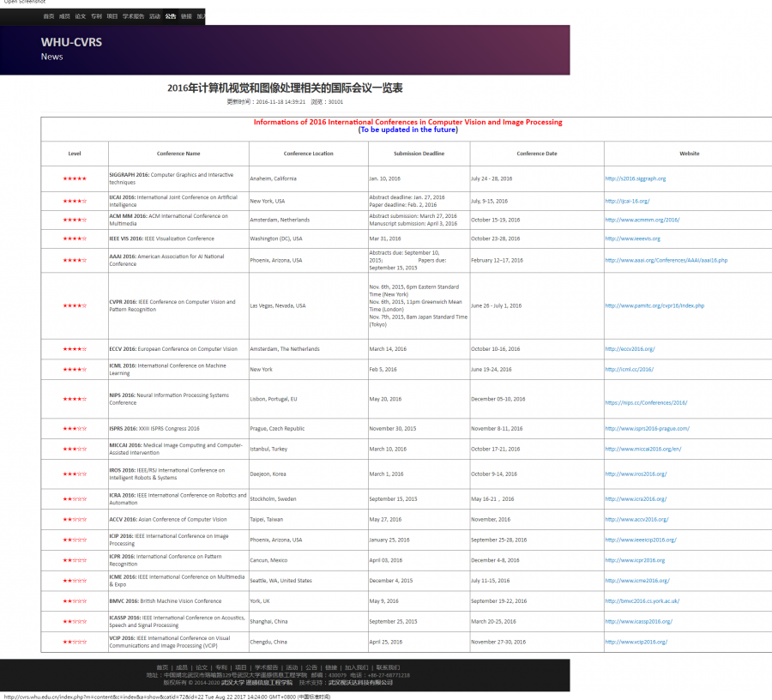Open the nips.cc/Conferences/2016 link
This screenshot has width=772, height=700.
(646, 402)
